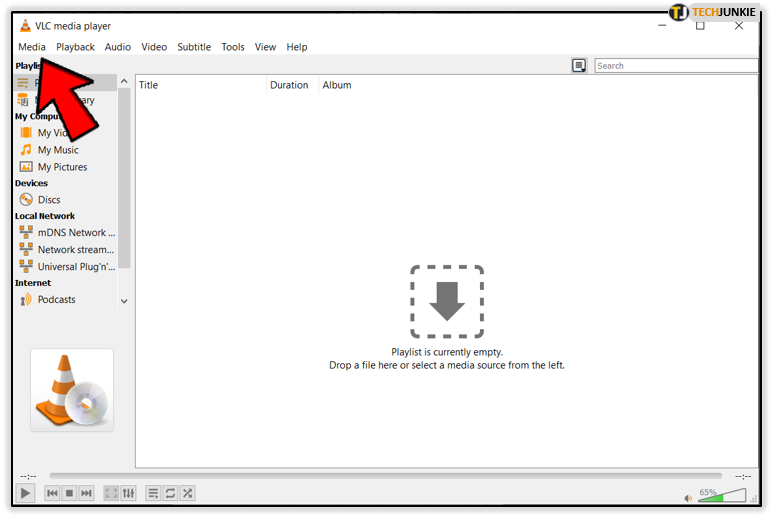
Task: Click the sidebar vertical scrollbar thumb
Action: pyautogui.click(x=124, y=177)
